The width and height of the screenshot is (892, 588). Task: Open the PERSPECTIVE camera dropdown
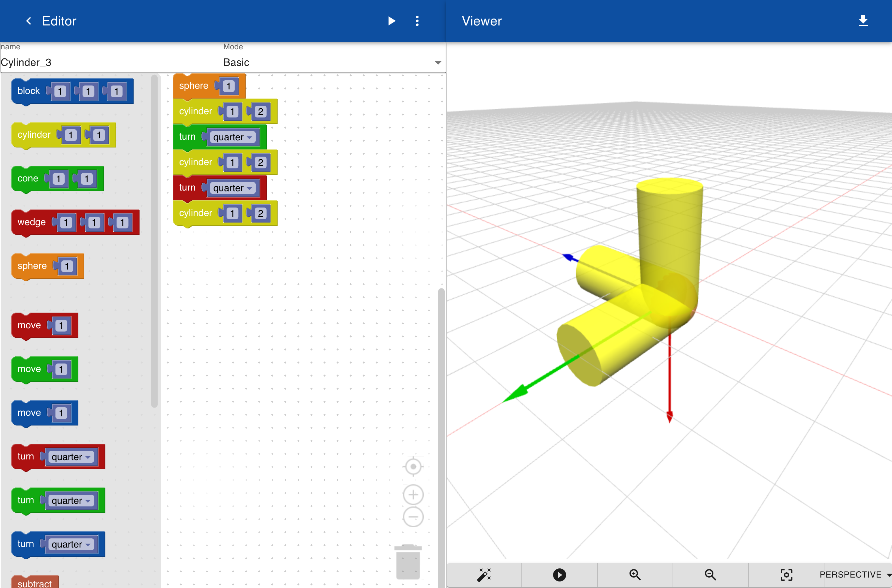(x=855, y=575)
